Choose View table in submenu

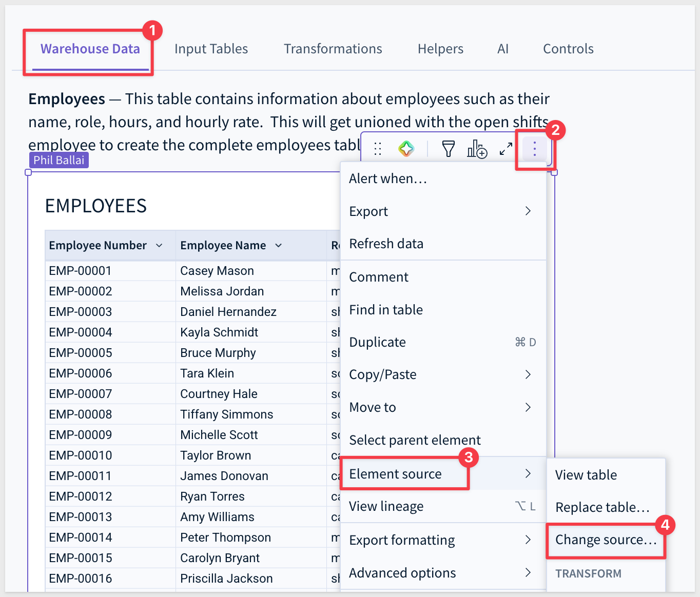[x=606, y=475]
